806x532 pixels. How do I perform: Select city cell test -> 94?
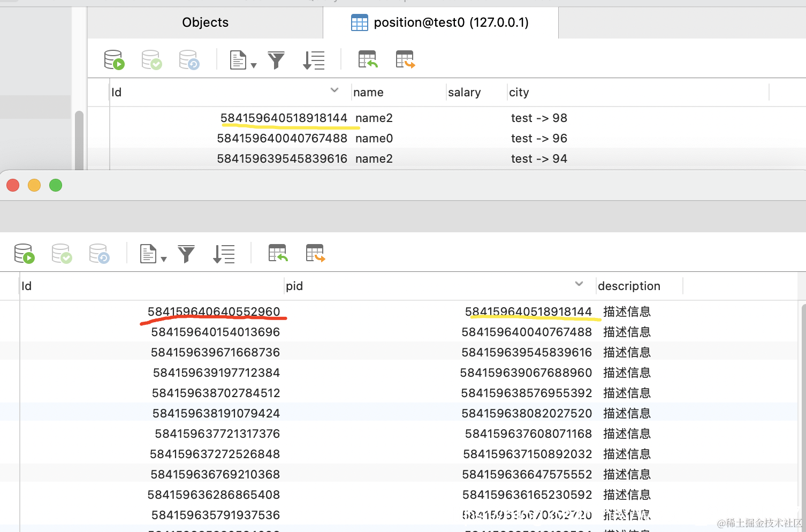(x=539, y=158)
